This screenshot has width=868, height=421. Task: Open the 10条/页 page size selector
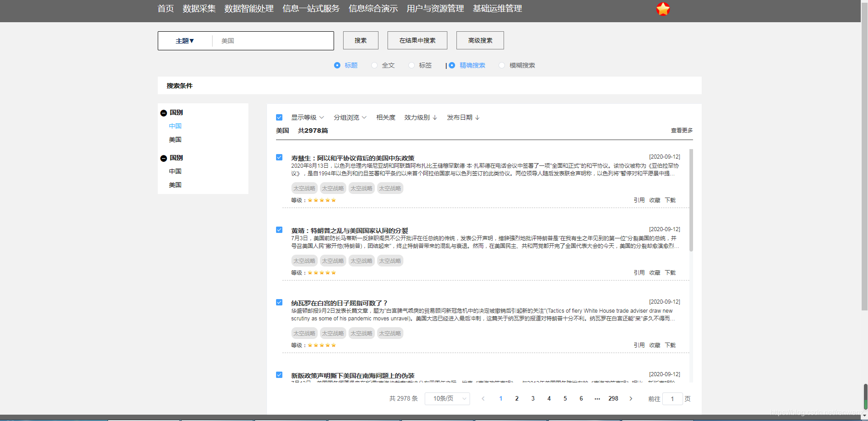tap(447, 399)
